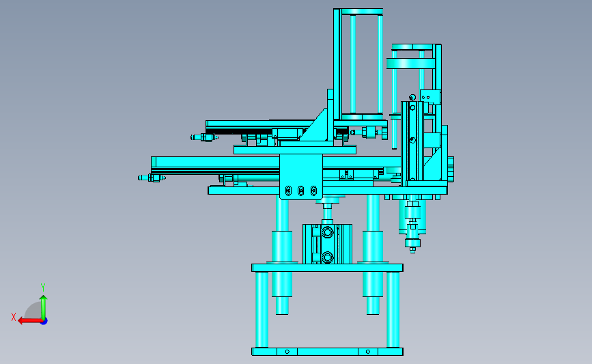This screenshot has width=592, height=364.
Task: Click the green Y axis arrow of the triad
Action: coord(44,307)
